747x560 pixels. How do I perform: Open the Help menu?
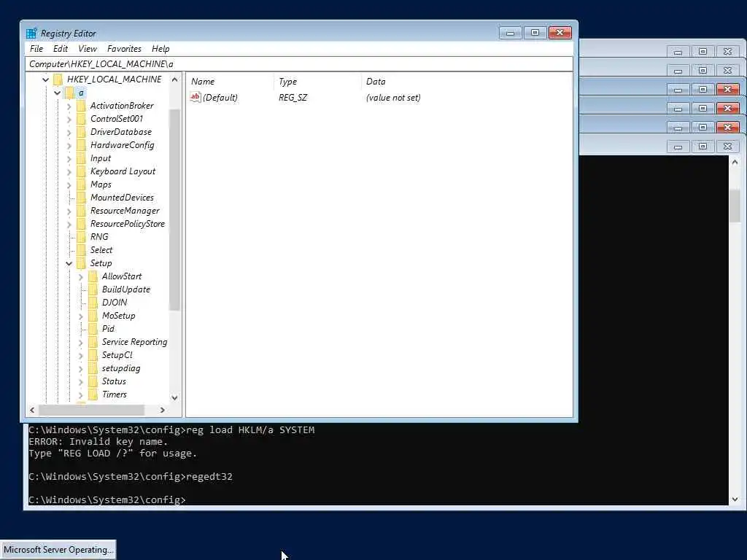(160, 49)
